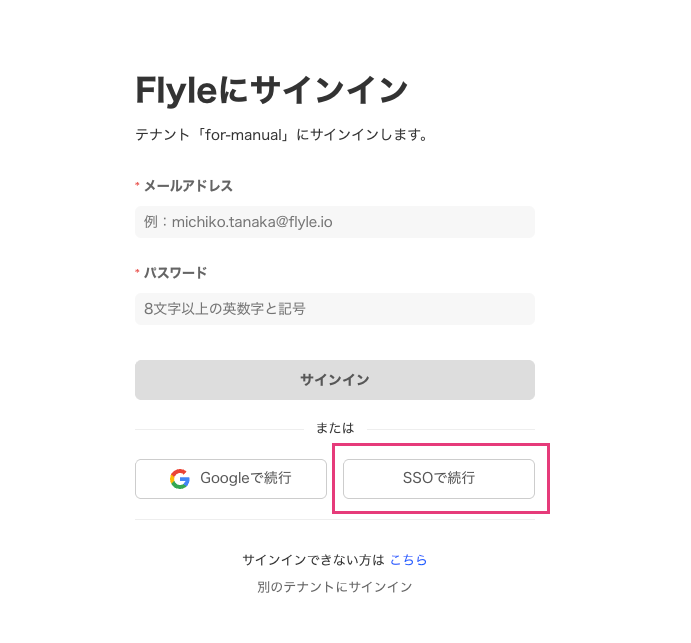Open the こちら help link
Viewport: 691px width, 643px height.
408,560
